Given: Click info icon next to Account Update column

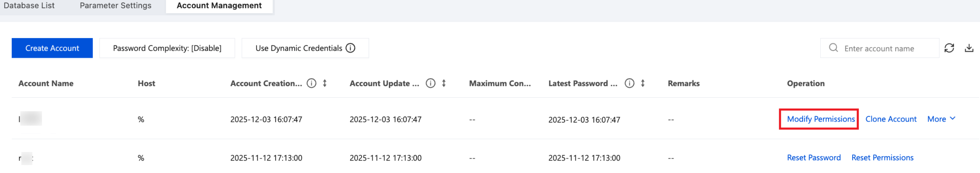Looking at the screenshot, I should point(430,83).
